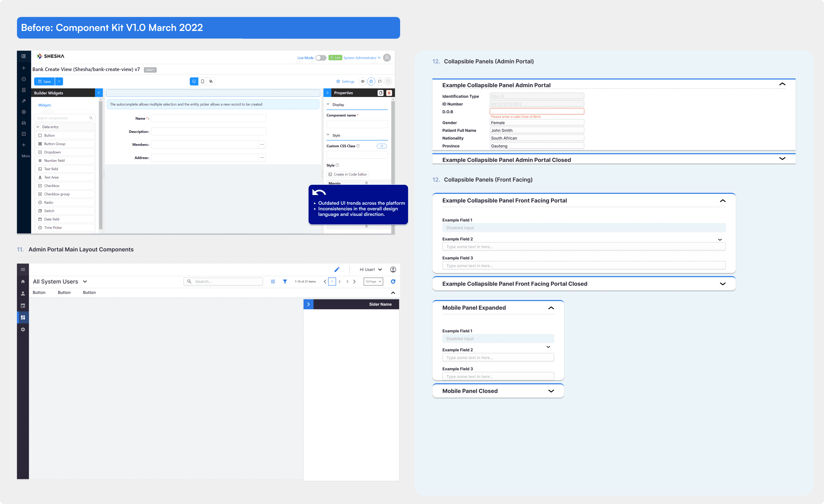This screenshot has height=504, width=824.
Task: Click the refresh icon in users toolbar
Action: click(x=393, y=281)
